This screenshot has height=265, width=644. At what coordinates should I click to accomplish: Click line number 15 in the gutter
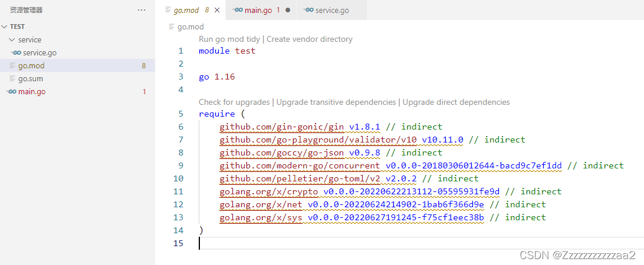178,243
